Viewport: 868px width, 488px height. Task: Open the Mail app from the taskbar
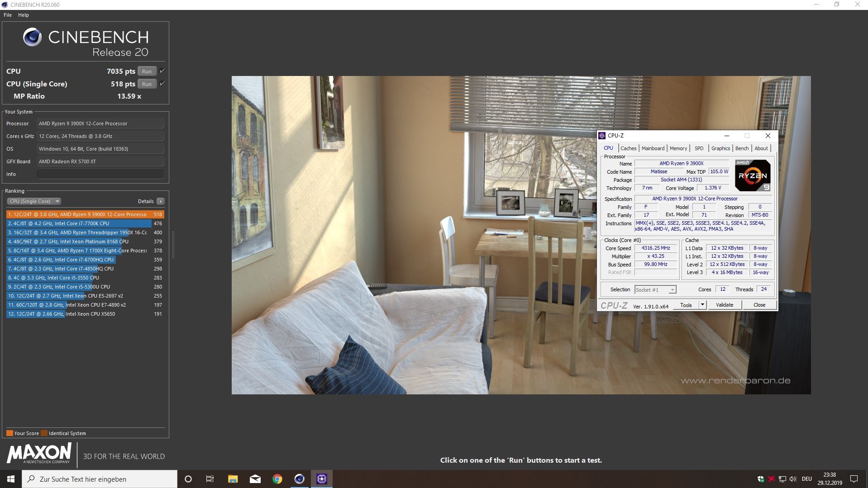(x=255, y=479)
